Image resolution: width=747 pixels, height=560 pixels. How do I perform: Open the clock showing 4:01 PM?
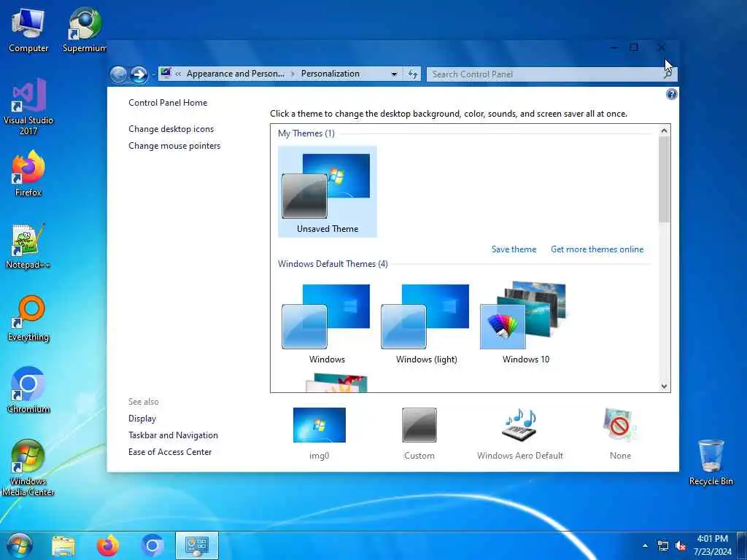click(712, 545)
